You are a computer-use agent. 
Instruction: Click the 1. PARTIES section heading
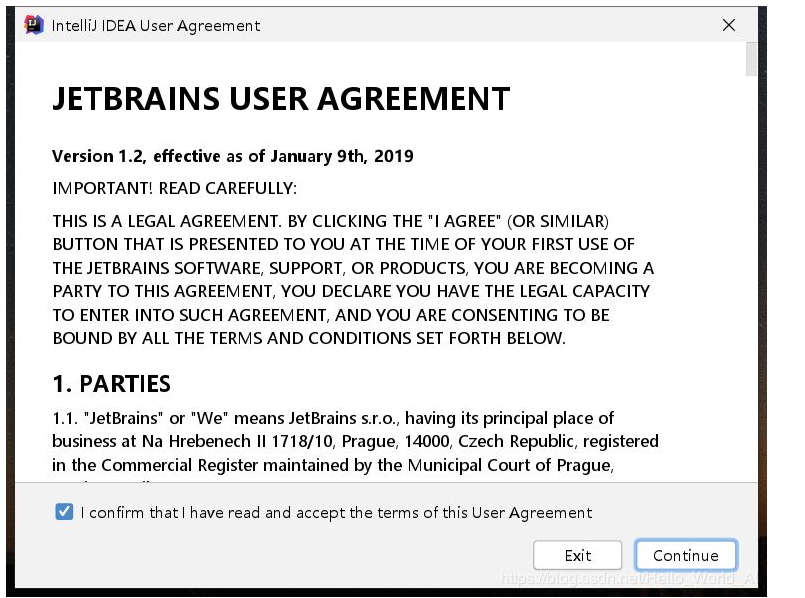pos(111,384)
